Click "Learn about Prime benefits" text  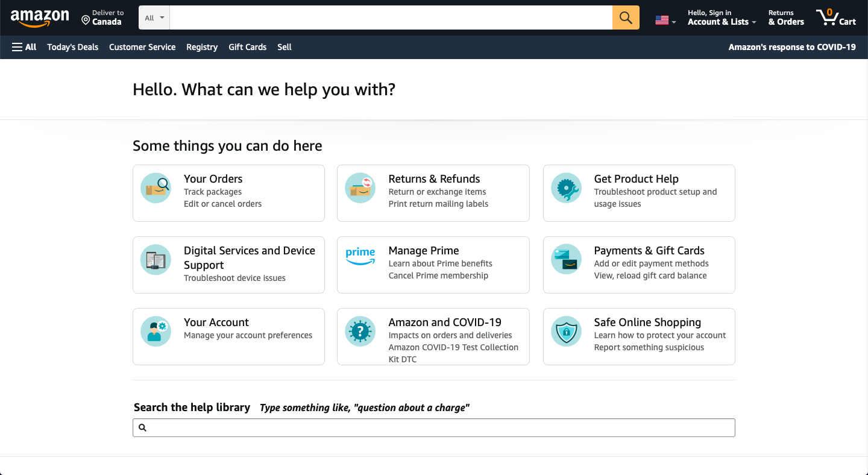coord(441,263)
